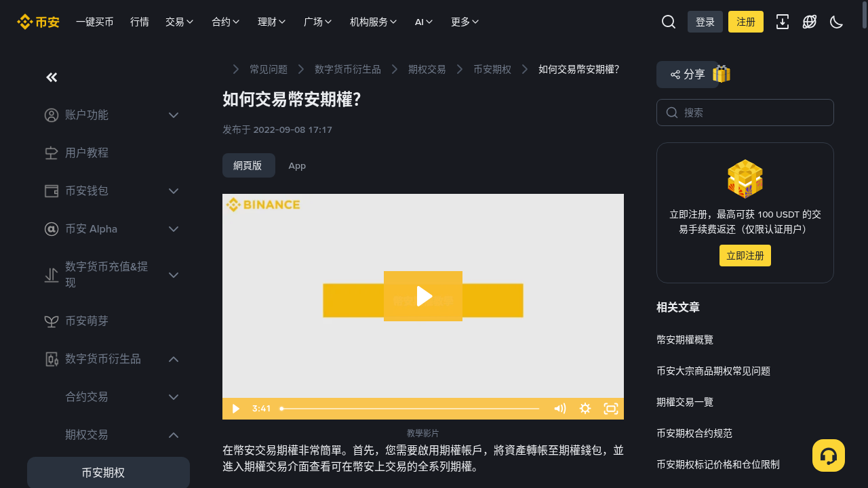The image size is (868, 488).
Task: Open 数字货币衍生品 breadcrumb link
Action: [348, 69]
